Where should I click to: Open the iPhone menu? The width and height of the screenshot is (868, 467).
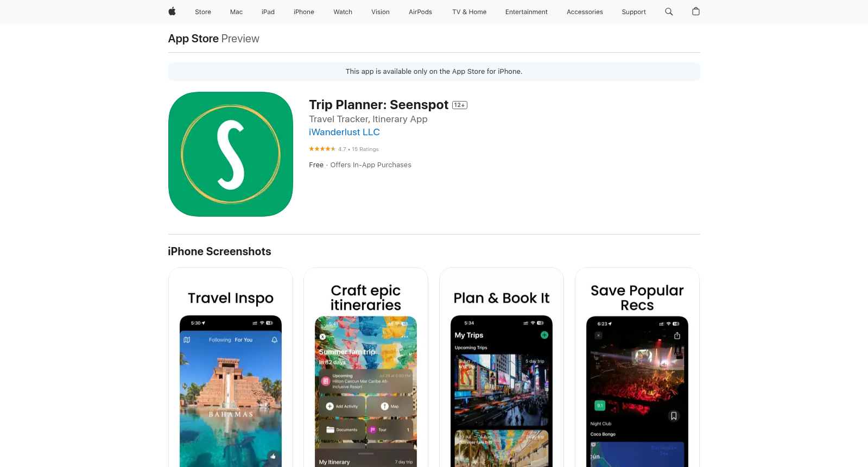[304, 12]
